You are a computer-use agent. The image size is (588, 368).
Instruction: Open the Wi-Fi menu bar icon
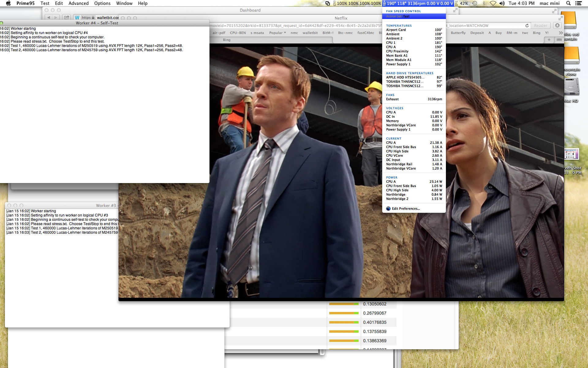point(493,3)
